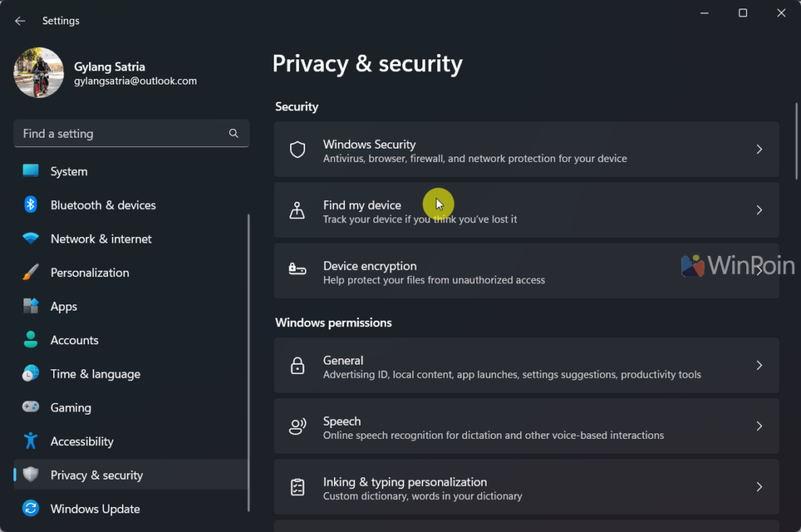Image resolution: width=801 pixels, height=532 pixels.
Task: Click 'Online speech recognition' description text
Action: tap(494, 436)
